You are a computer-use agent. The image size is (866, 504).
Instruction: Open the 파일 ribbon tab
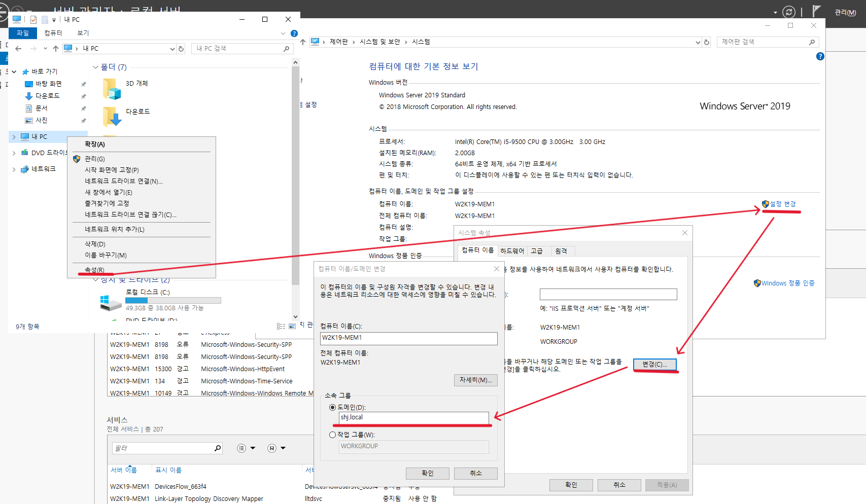coord(23,33)
